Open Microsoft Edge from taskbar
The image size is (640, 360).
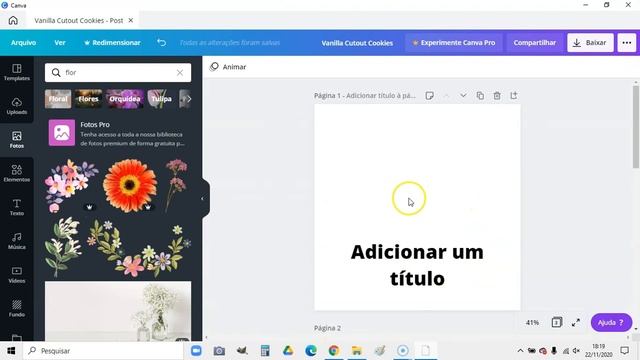(311, 351)
